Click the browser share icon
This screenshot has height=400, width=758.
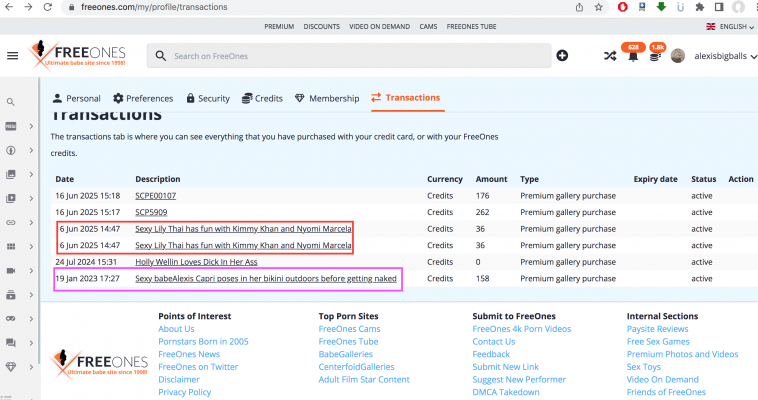(x=579, y=7)
